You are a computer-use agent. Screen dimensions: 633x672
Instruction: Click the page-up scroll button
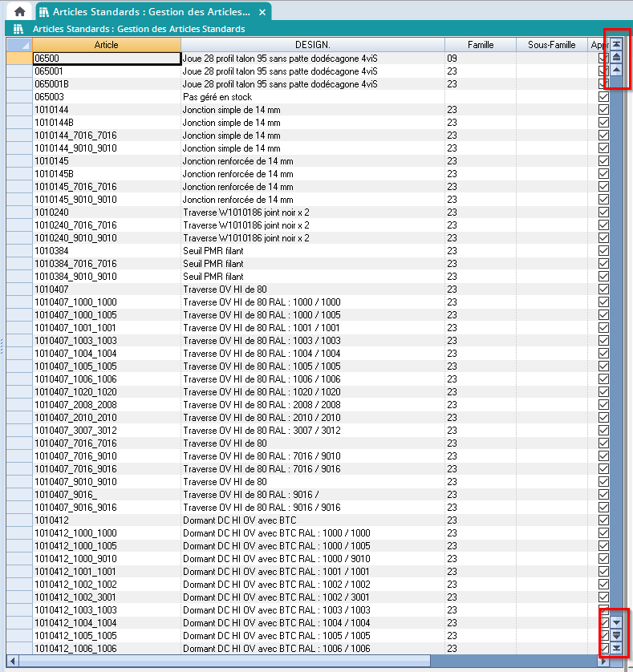coord(616,58)
